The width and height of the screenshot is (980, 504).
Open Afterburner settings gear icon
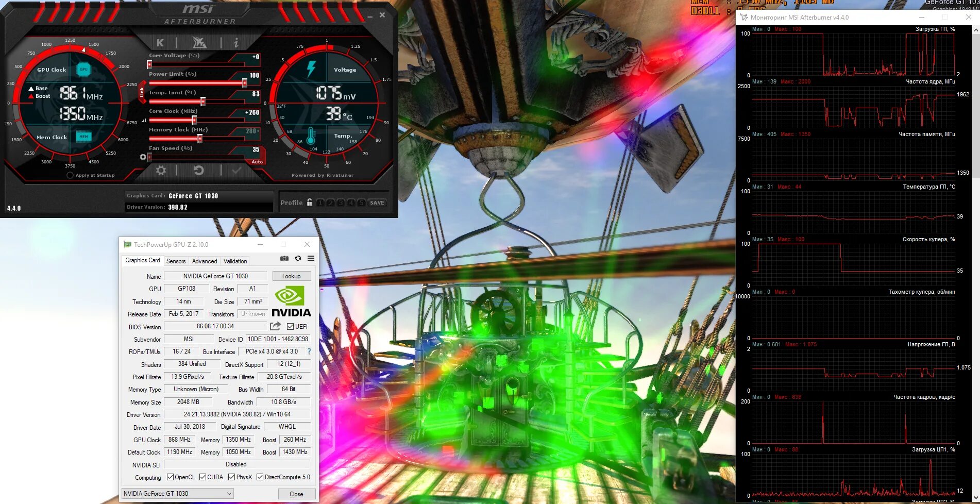click(x=161, y=170)
